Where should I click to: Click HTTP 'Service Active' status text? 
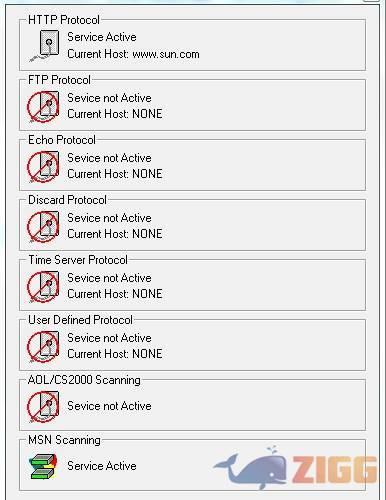coord(102,37)
